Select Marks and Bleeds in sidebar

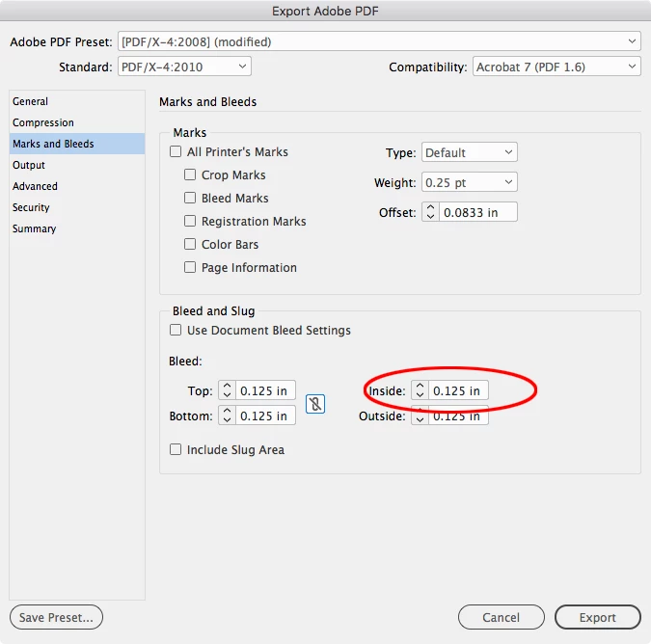(x=77, y=144)
